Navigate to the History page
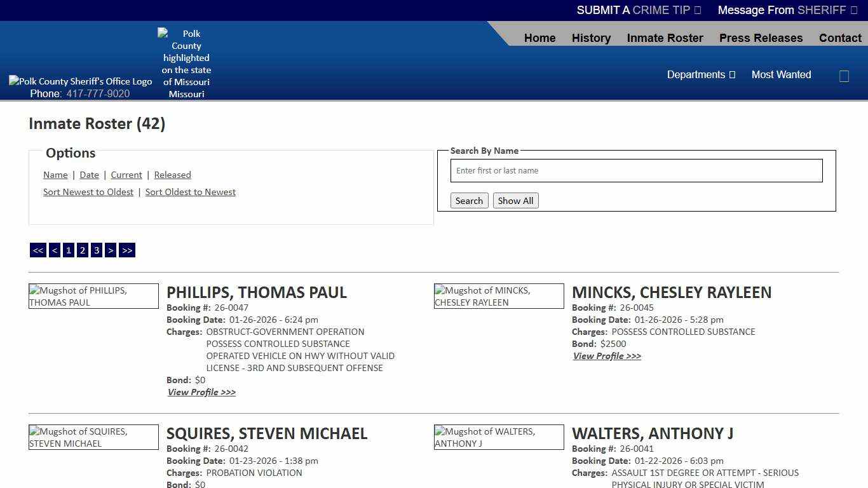Viewport: 868px width, 488px height. click(x=591, y=38)
